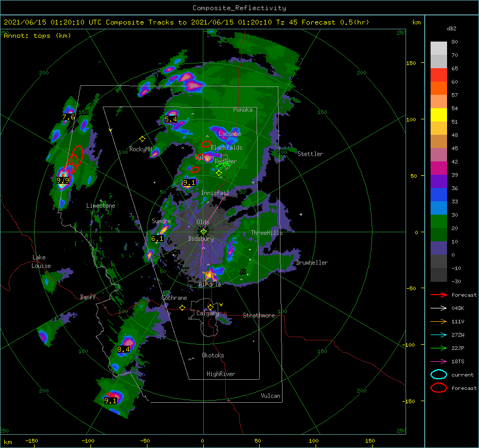Click the bright green 20–30 dBZ swatch

click(439, 222)
